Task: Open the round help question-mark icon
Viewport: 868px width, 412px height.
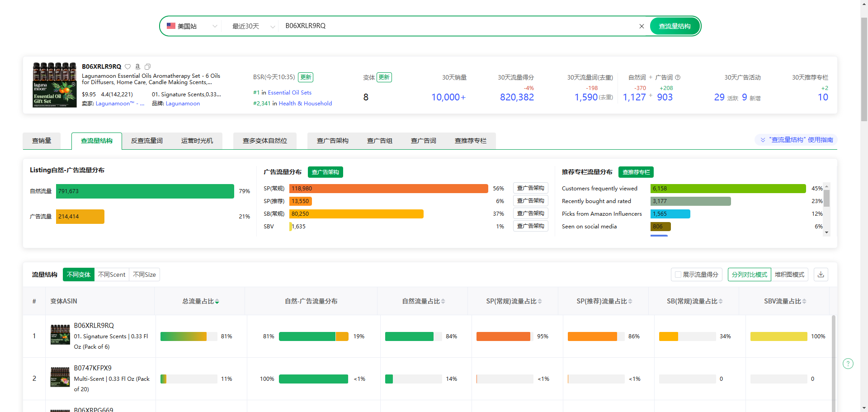Action: pos(848,364)
